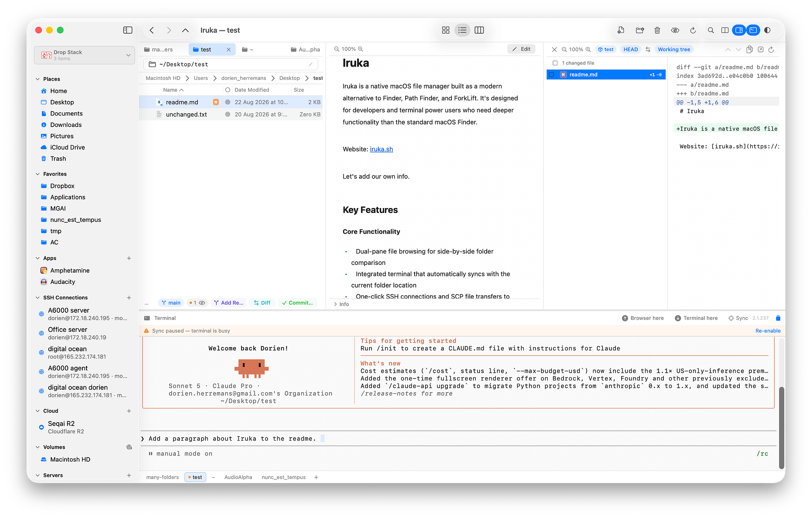Toggle the sidebar visibility
This screenshot has width=812, height=518.
(x=128, y=30)
